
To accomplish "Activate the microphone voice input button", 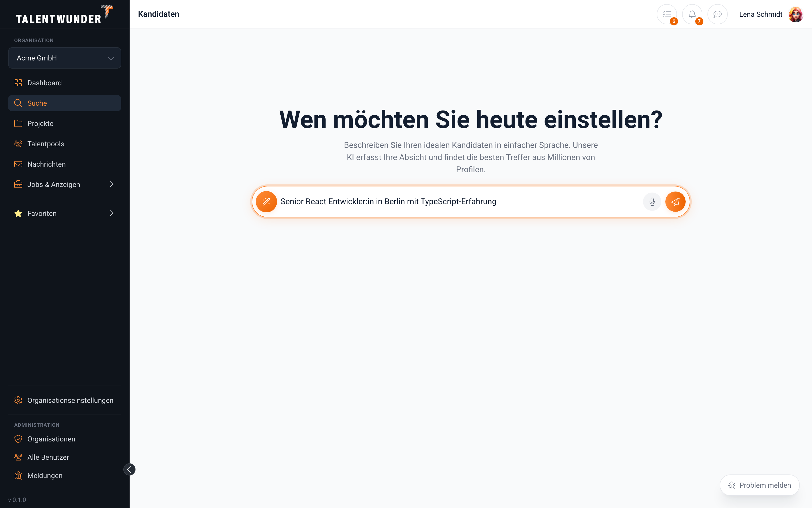I will tap(652, 202).
